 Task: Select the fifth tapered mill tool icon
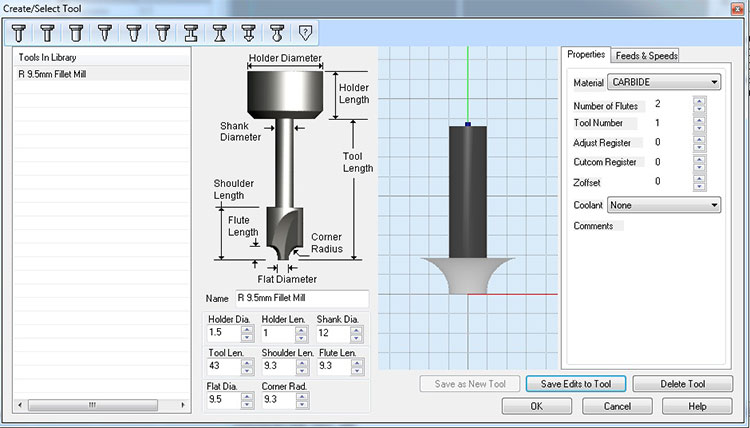[133, 33]
